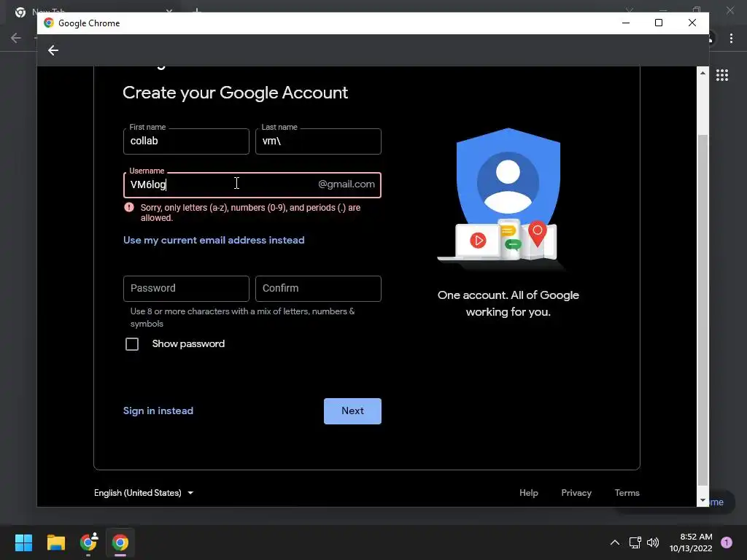Select the active Chrome taskbar icon
Image resolution: width=747 pixels, height=560 pixels.
pyautogui.click(x=120, y=542)
